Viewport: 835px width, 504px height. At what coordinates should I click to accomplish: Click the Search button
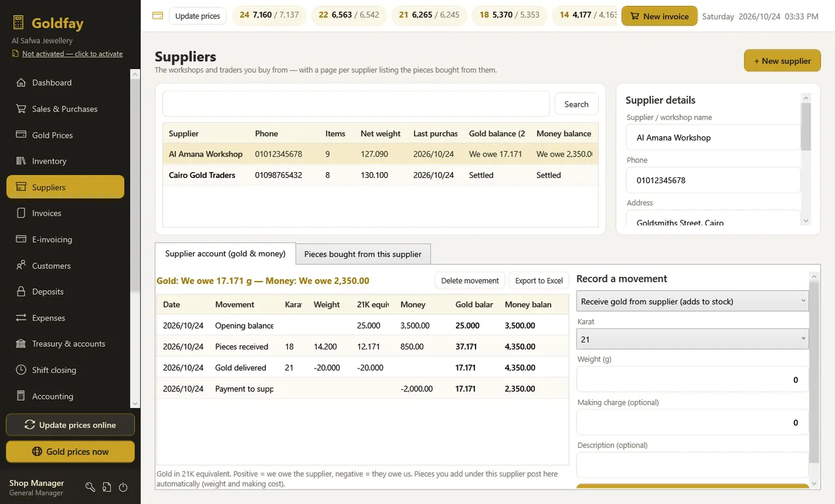[576, 104]
